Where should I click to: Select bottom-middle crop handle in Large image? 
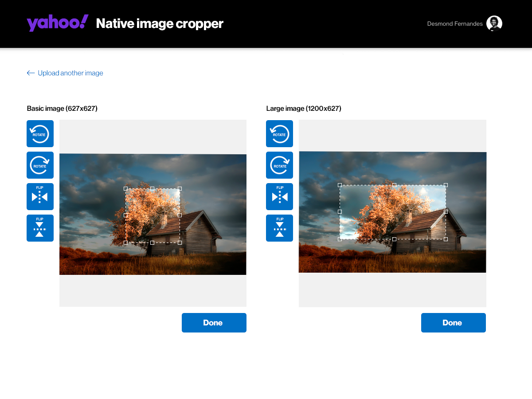pos(394,239)
